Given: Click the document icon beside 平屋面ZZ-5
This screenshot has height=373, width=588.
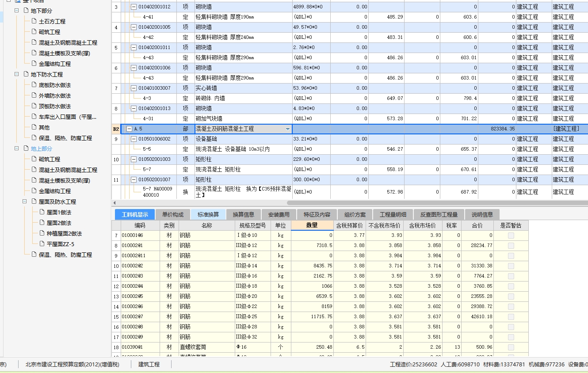Looking at the screenshot, I should tap(42, 244).
